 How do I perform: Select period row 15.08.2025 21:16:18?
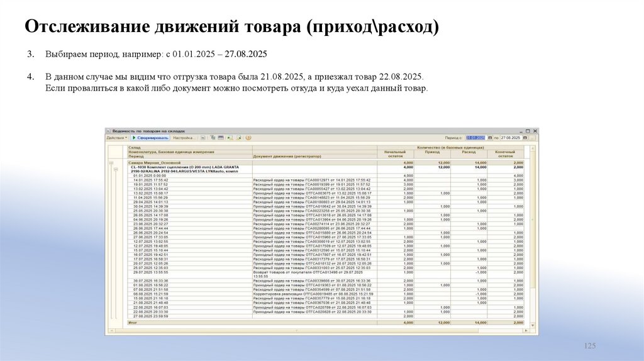click(326, 298)
